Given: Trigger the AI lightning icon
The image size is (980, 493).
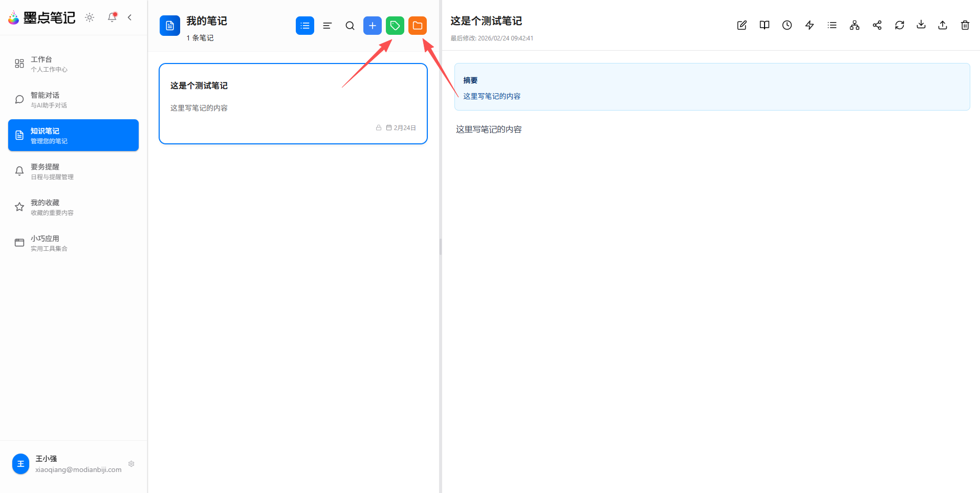Looking at the screenshot, I should (x=809, y=25).
